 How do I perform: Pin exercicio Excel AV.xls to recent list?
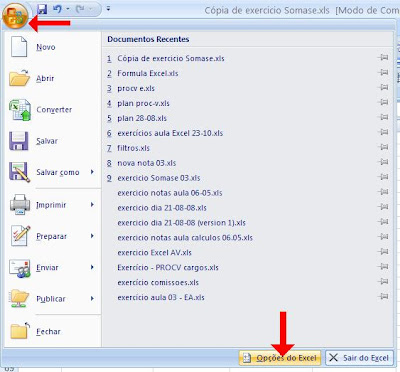tap(384, 252)
